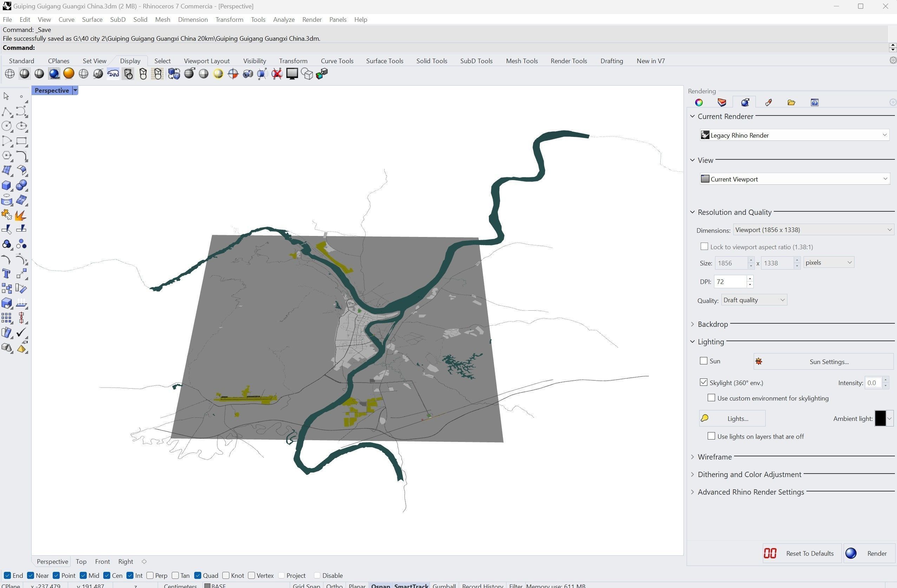Enable the Sun checkbox
Viewport: 897px width, 588px height.
tap(703, 361)
